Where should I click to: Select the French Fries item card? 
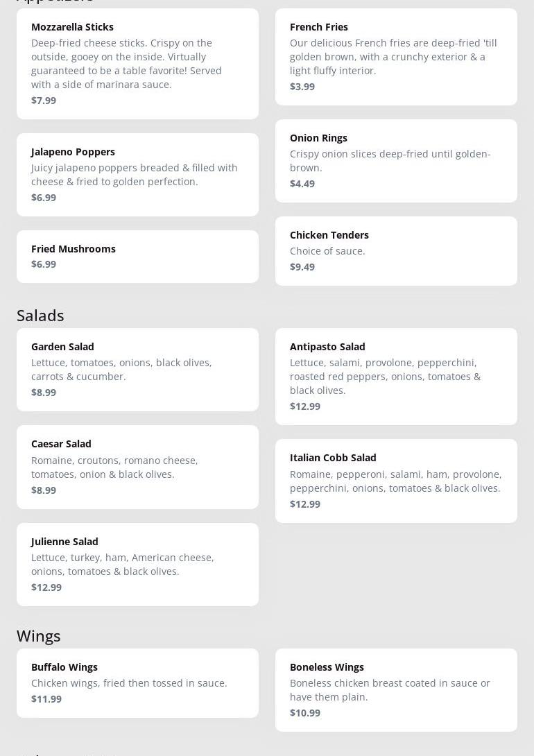[x=396, y=57]
